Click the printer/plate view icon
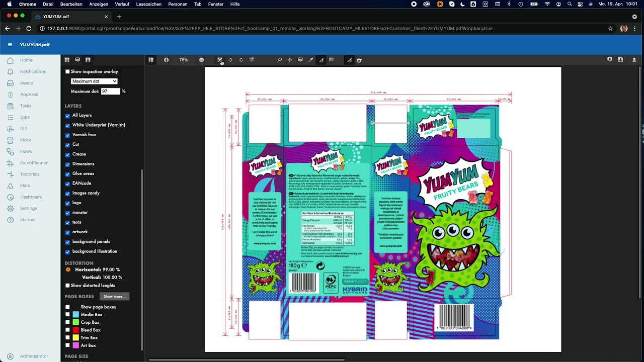 pos(359,60)
